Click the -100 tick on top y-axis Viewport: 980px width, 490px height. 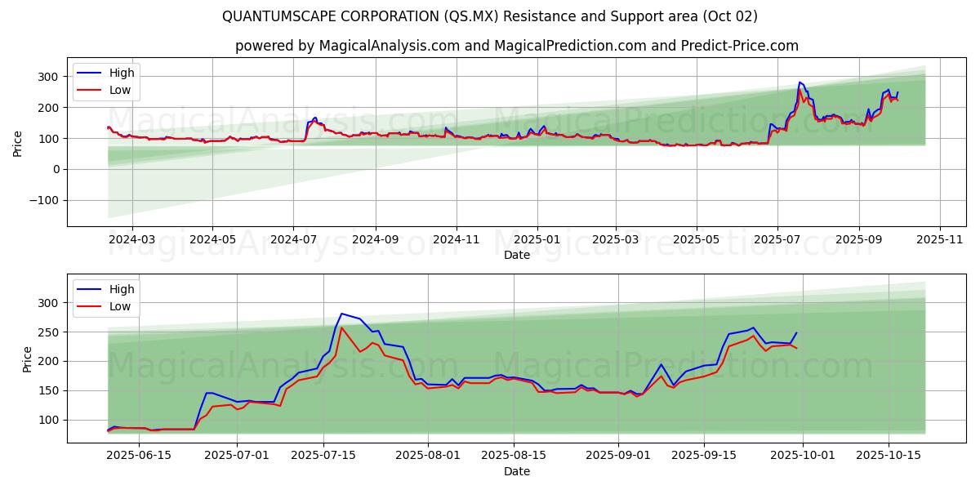pos(47,200)
